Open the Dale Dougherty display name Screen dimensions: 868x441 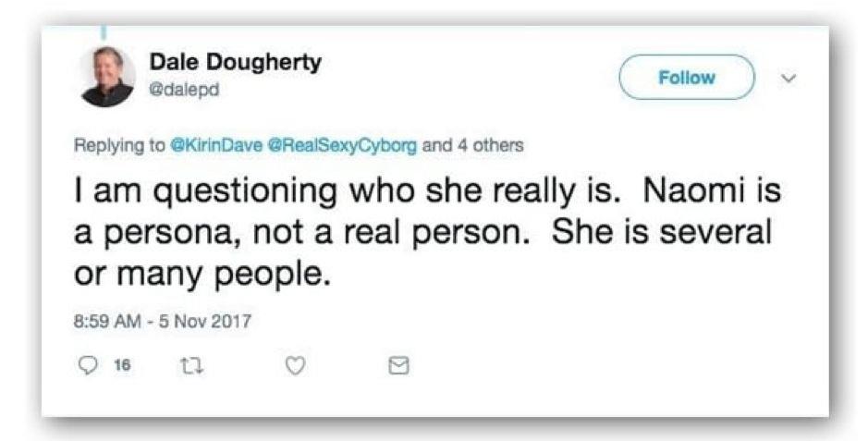click(235, 61)
